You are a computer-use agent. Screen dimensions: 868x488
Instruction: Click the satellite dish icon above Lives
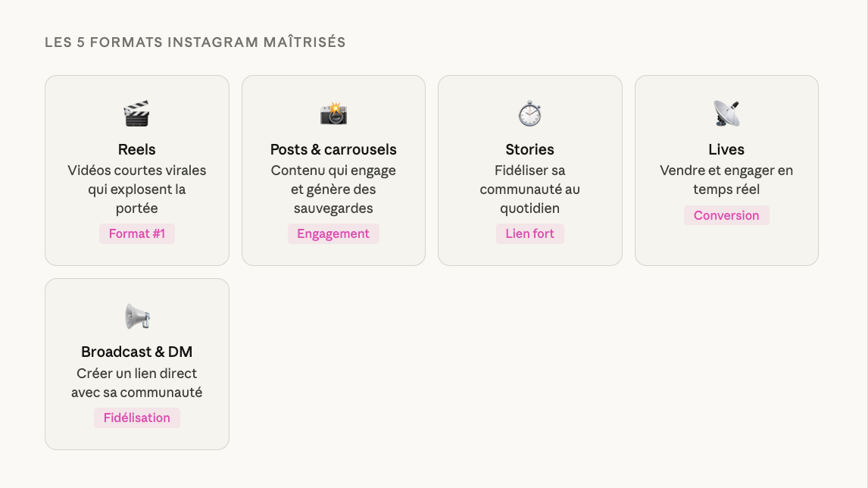click(726, 114)
